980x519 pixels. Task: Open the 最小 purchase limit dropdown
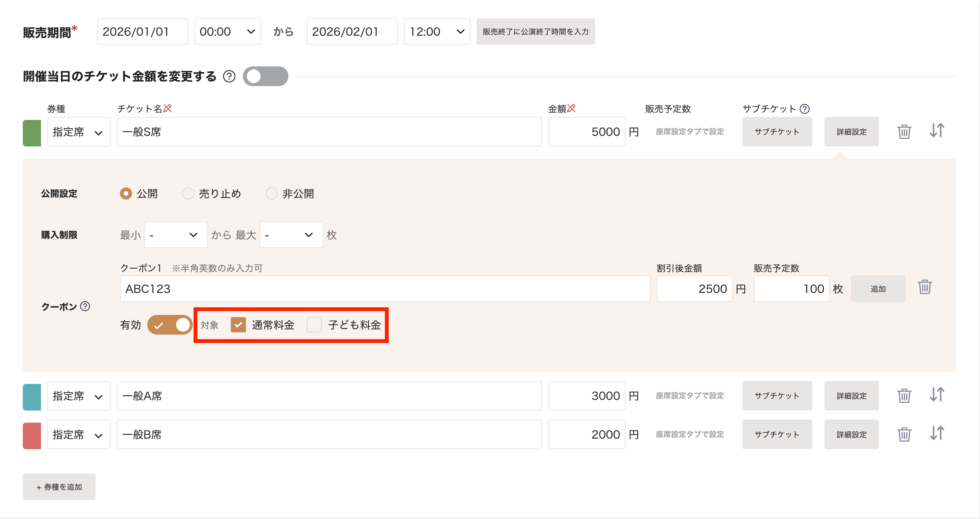[x=175, y=235]
